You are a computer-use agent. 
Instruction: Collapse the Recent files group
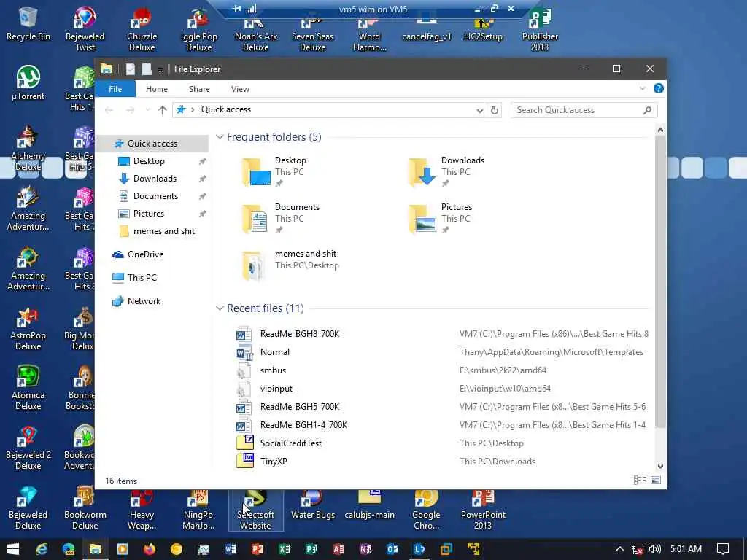pos(220,308)
